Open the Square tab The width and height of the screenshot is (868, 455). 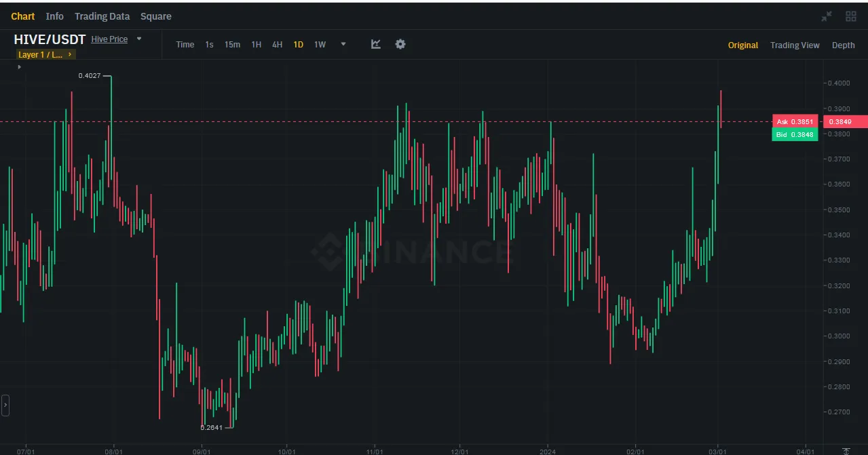point(156,16)
